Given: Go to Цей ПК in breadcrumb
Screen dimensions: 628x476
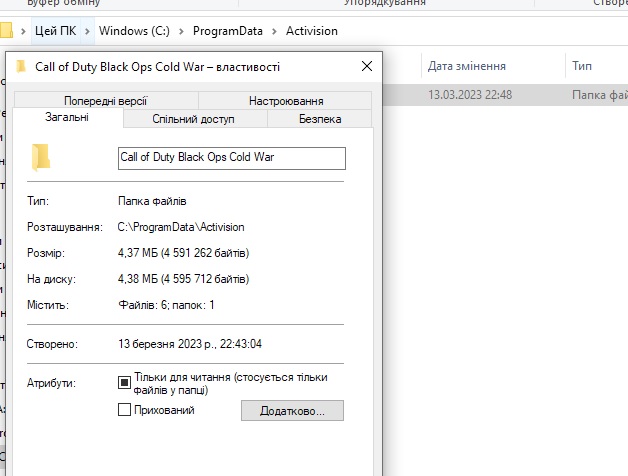Looking at the screenshot, I should click(x=56, y=31).
